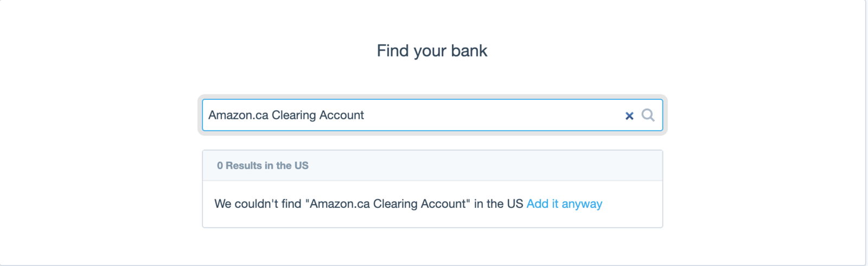The height and width of the screenshot is (266, 868).
Task: Select the 0 Results in the US header
Action: (432, 166)
